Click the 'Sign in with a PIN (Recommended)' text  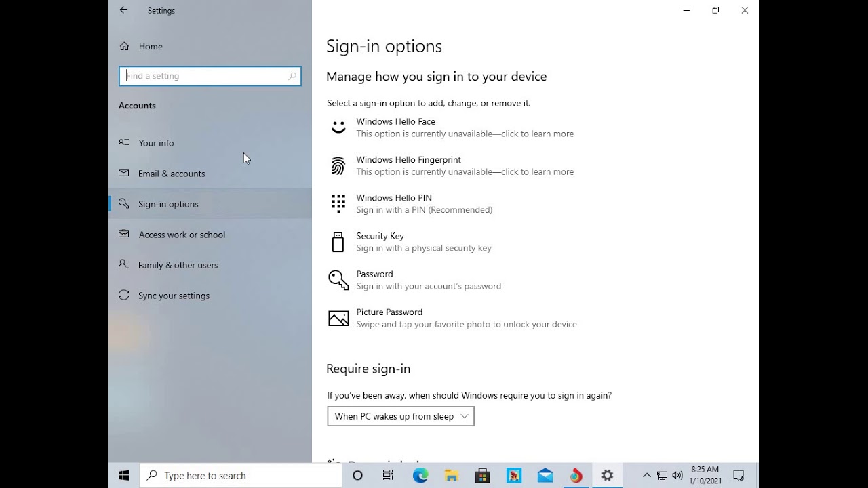pos(425,210)
